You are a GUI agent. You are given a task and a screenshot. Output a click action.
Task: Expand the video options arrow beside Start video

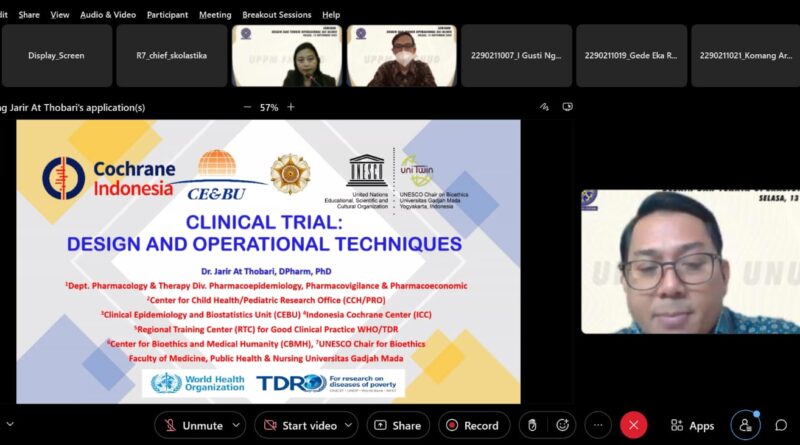(x=348, y=425)
